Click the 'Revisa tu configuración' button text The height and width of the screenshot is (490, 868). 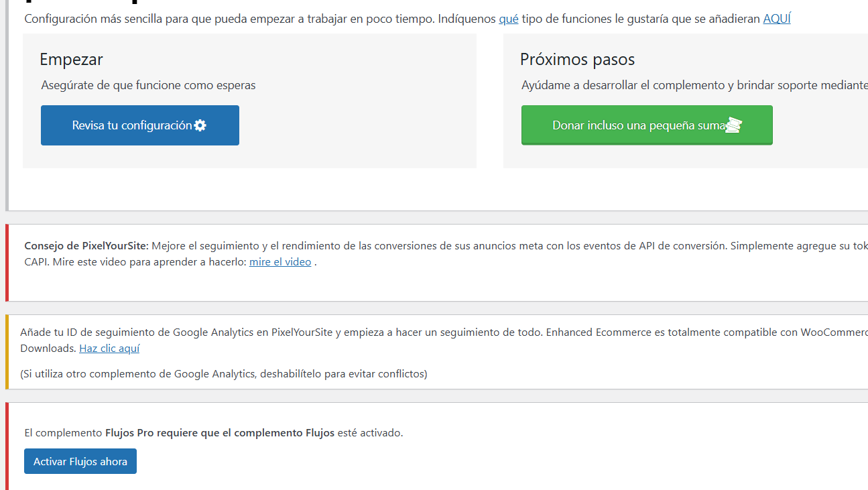pyautogui.click(x=132, y=125)
